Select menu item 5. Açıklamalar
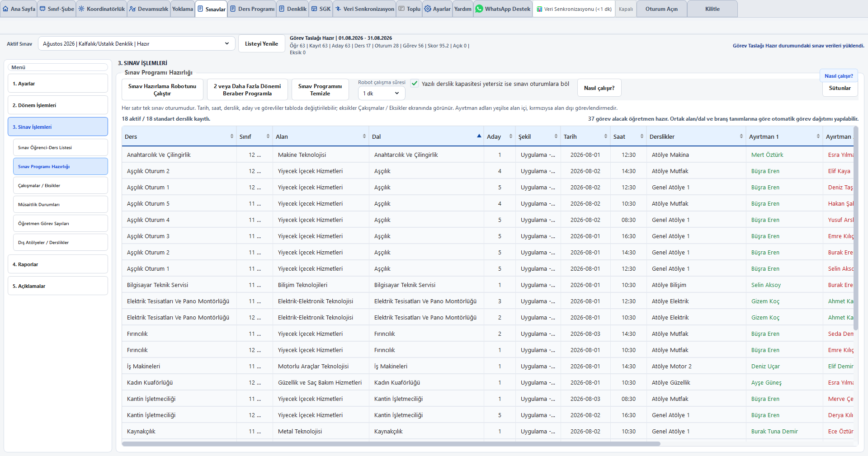The height and width of the screenshot is (456, 868). coord(58,286)
